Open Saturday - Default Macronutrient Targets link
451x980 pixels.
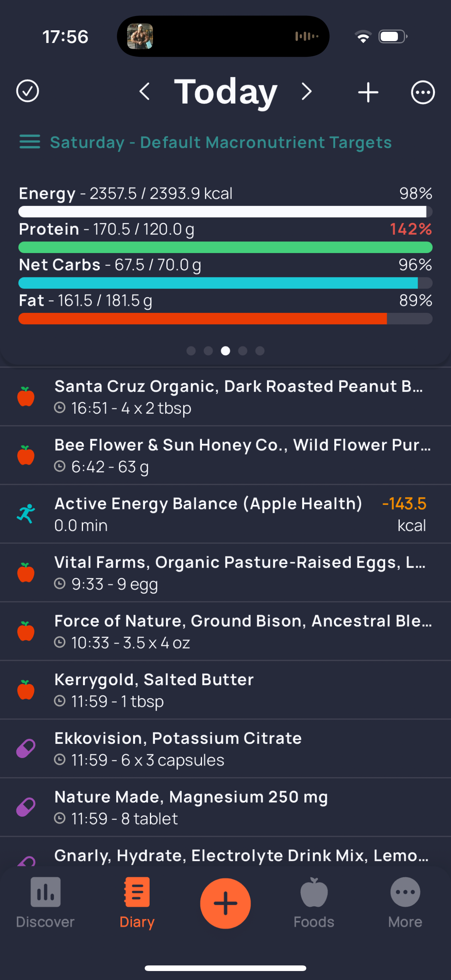[x=221, y=142]
